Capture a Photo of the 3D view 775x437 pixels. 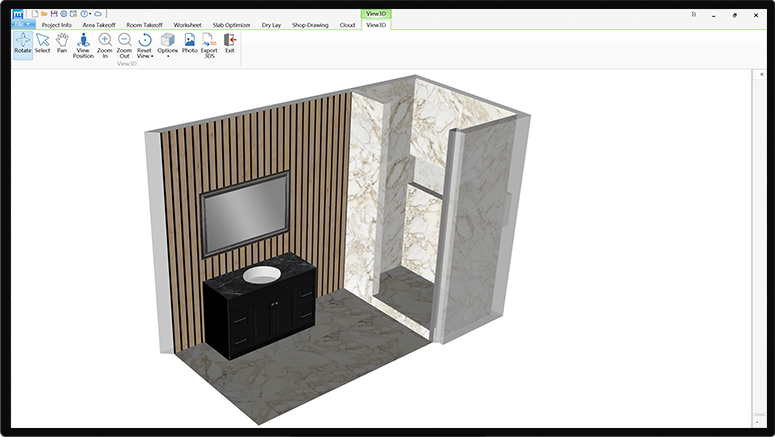click(x=189, y=44)
